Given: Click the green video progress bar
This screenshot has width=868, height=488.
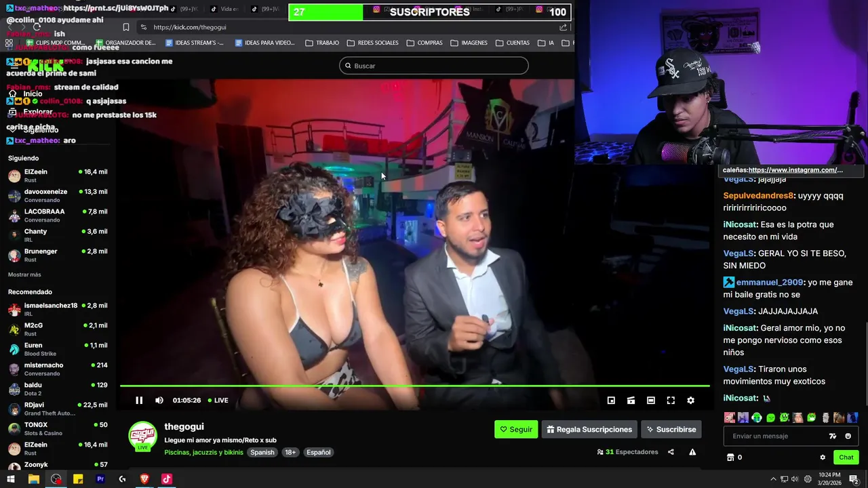Looking at the screenshot, I should pyautogui.click(x=414, y=386).
